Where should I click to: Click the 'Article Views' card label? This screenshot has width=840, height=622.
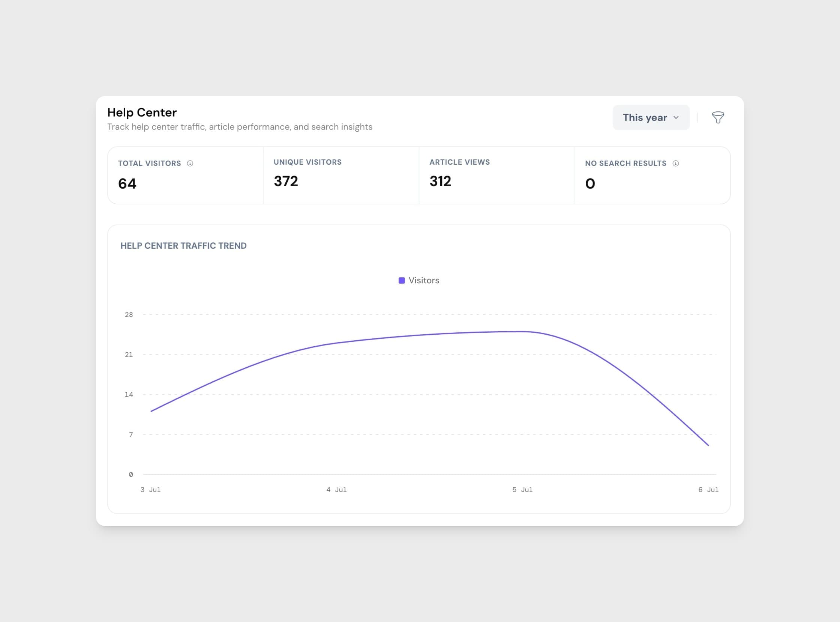(x=459, y=162)
